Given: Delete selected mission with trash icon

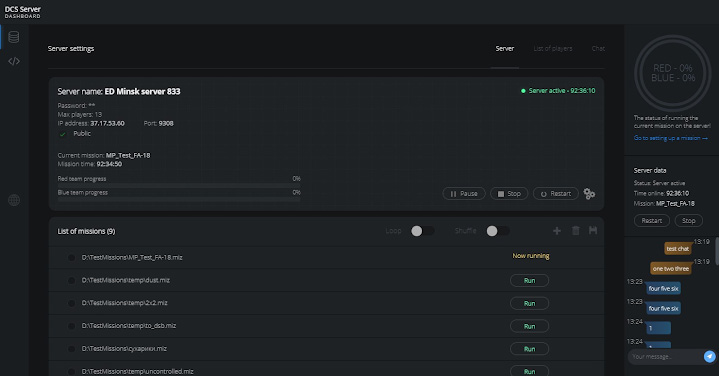Looking at the screenshot, I should (575, 231).
